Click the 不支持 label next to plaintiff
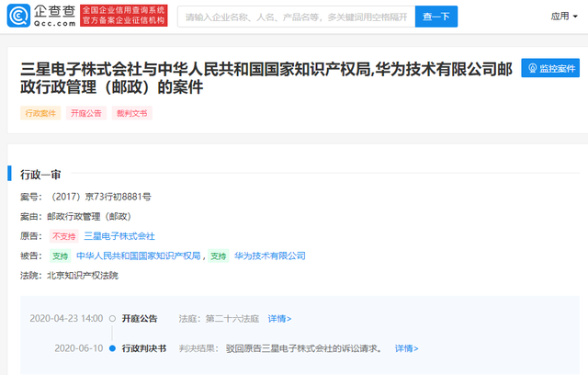The height and width of the screenshot is (375, 588). (x=63, y=236)
